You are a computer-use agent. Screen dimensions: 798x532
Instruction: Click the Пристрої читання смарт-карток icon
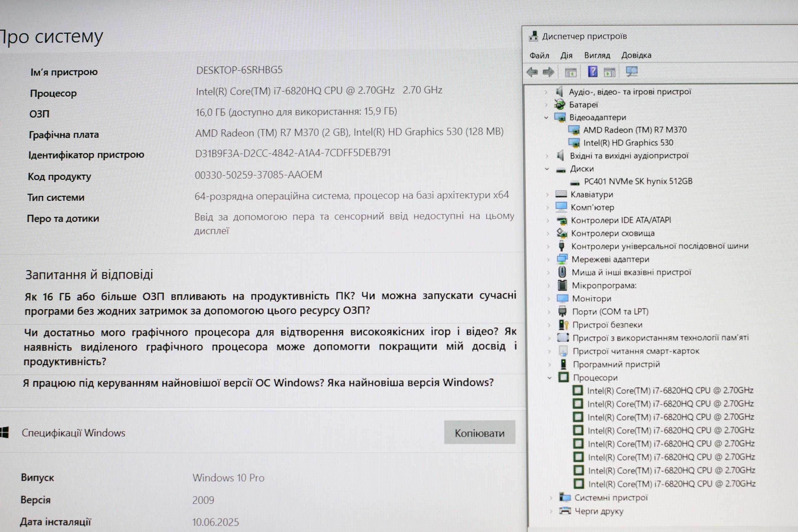click(x=563, y=351)
